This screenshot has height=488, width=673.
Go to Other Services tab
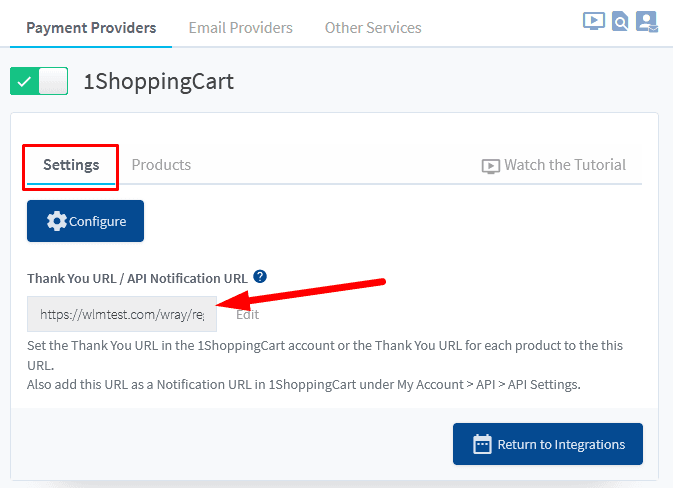(373, 28)
